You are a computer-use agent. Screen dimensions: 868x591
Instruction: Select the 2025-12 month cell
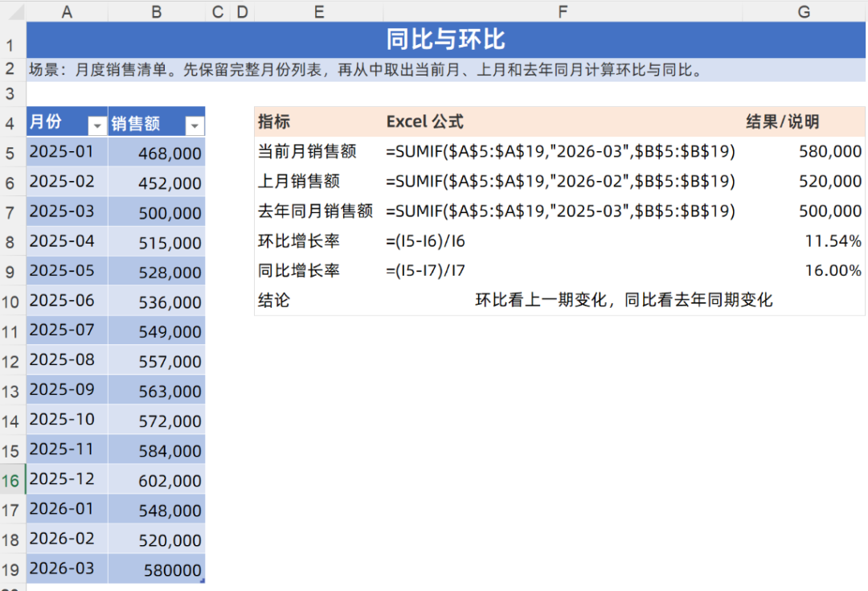pyautogui.click(x=67, y=480)
